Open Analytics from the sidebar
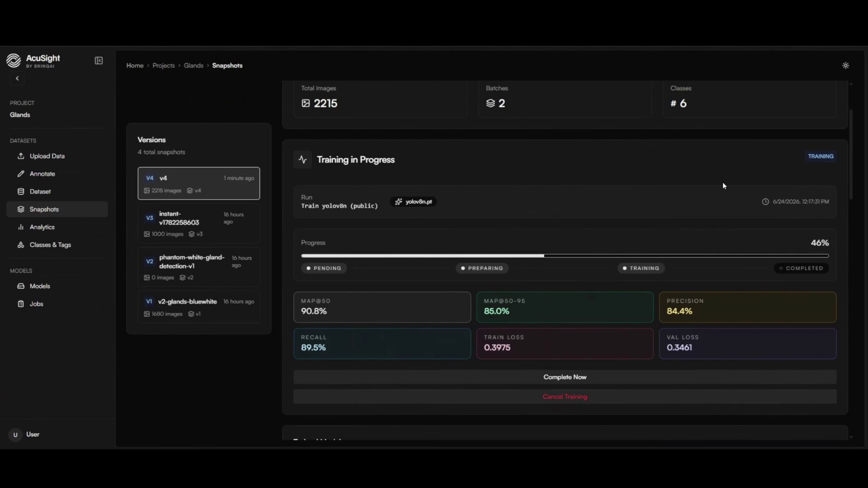 point(57,227)
